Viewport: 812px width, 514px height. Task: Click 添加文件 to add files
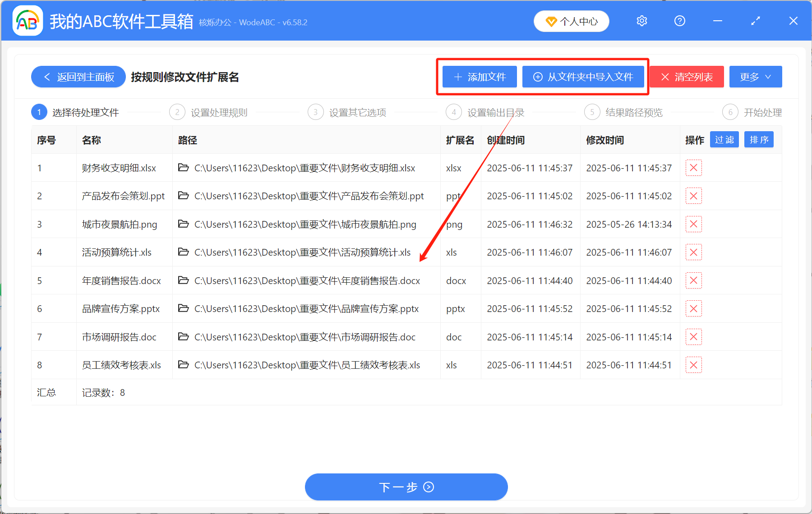click(480, 77)
